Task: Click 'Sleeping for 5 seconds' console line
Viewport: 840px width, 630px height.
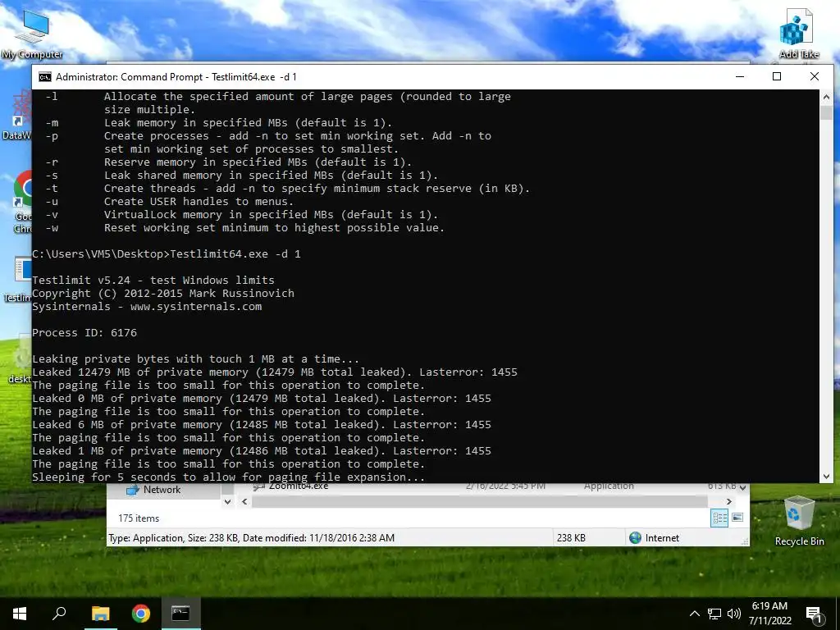Action: (228, 477)
